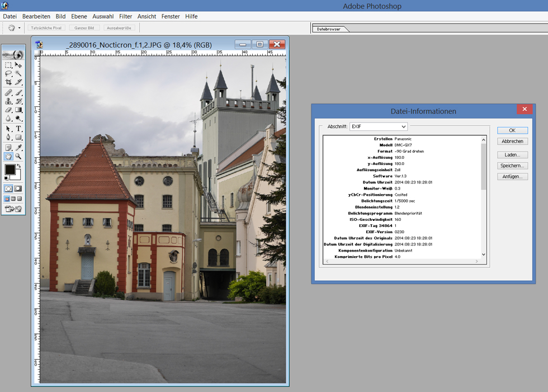Select the Eyedropper tool
The image size is (548, 392).
(18, 147)
